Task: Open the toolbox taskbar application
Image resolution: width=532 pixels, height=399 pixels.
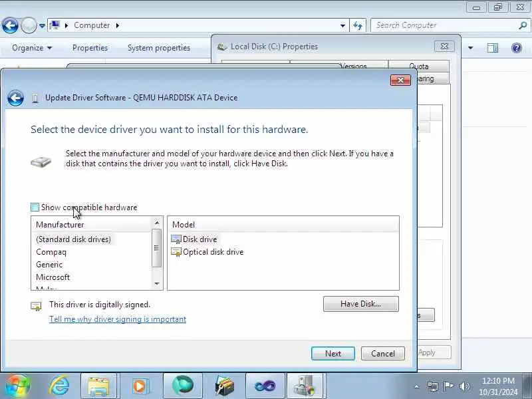Action: [x=224, y=386]
